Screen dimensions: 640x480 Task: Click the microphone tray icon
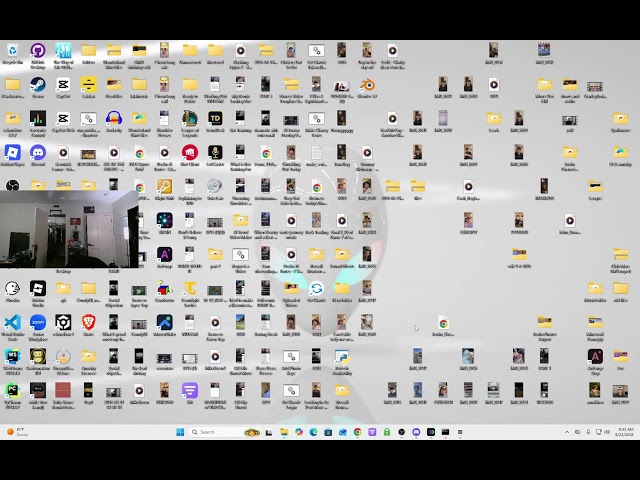(x=588, y=432)
